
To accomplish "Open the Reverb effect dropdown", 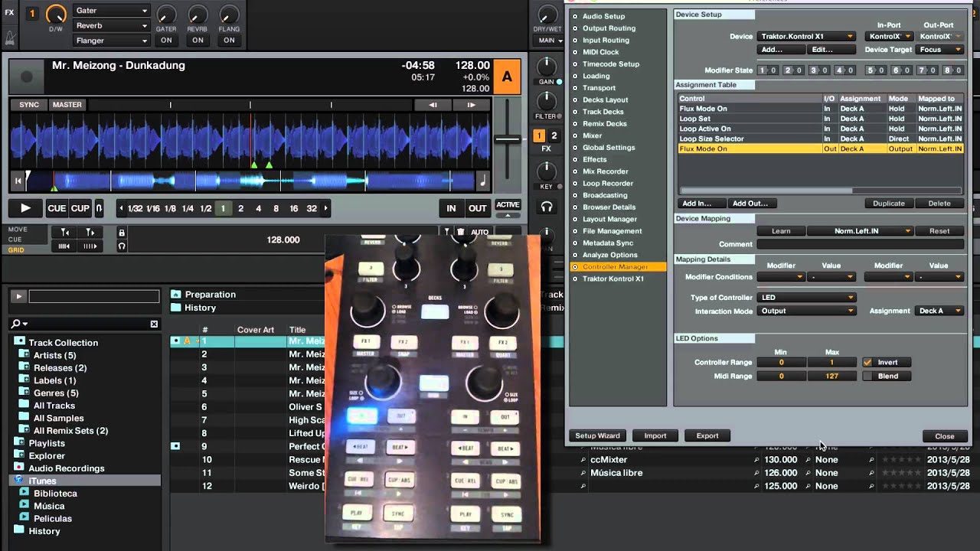I will click(x=112, y=25).
